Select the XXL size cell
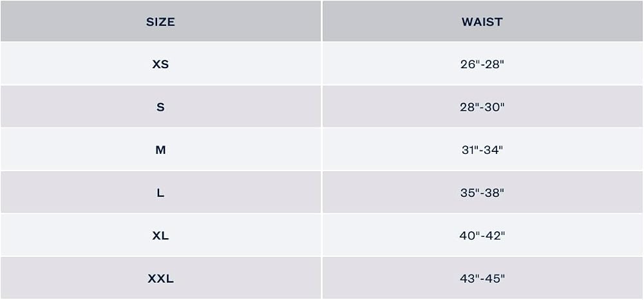Viewport: 644px width, 300px height. 160,279
